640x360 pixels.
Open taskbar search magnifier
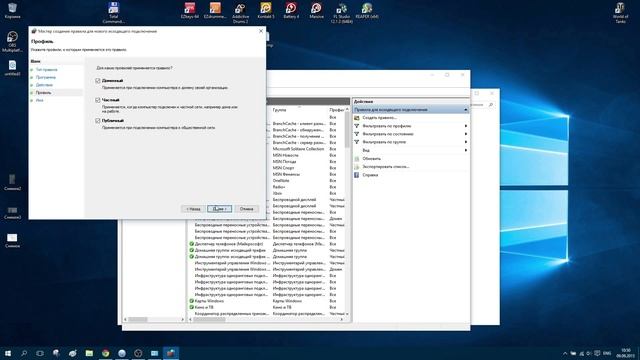[x=24, y=353]
